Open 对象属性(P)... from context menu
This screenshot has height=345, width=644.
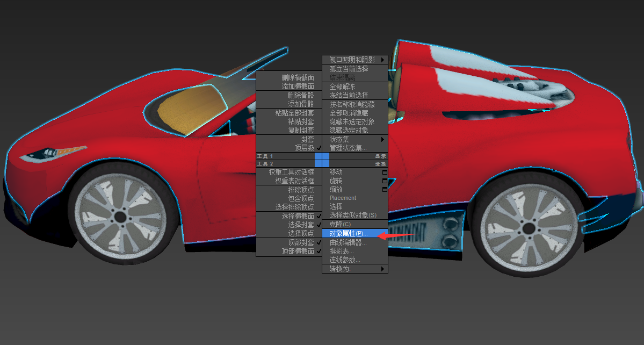coord(349,234)
